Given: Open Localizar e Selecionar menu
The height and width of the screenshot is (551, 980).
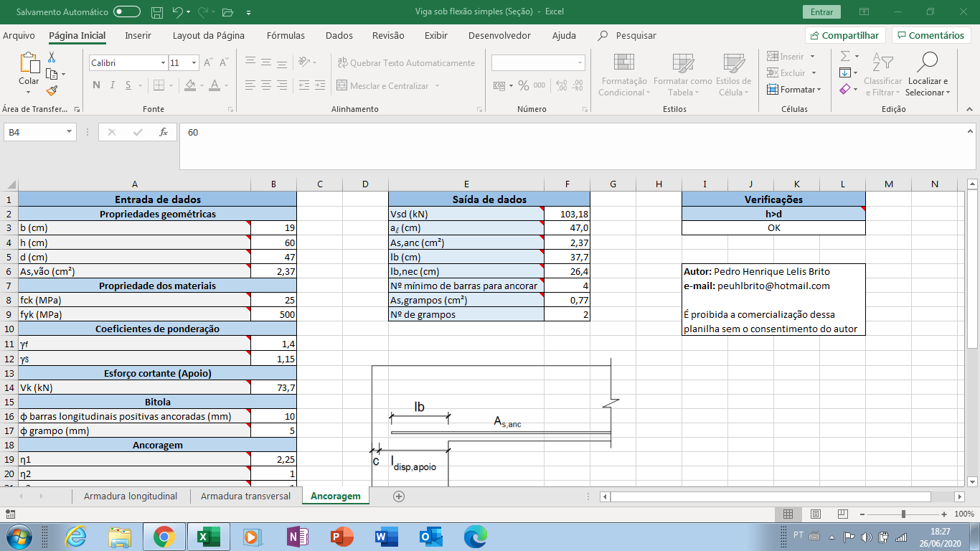Looking at the screenshot, I should point(928,74).
